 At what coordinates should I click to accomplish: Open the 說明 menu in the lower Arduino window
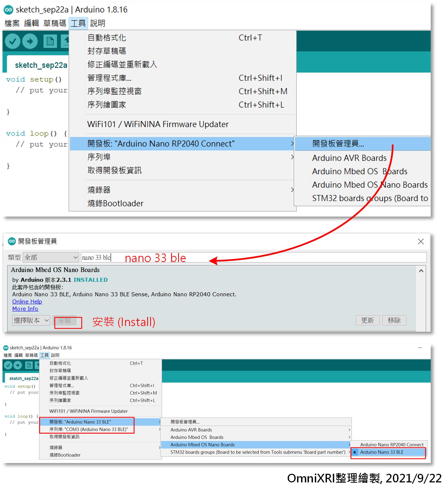pos(55,355)
